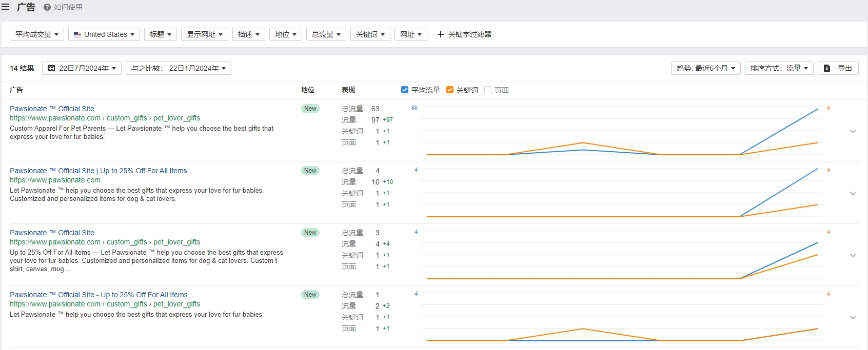Expand the ad row with 总流量 1
This screenshot has width=868, height=350.
pyautogui.click(x=853, y=317)
